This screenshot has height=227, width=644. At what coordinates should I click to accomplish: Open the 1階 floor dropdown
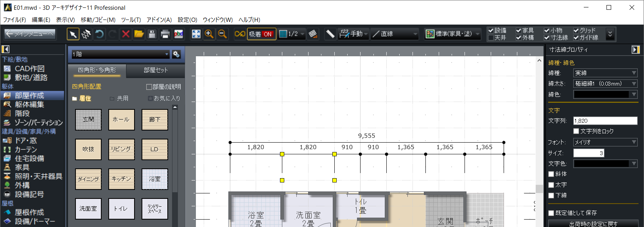(x=120, y=54)
